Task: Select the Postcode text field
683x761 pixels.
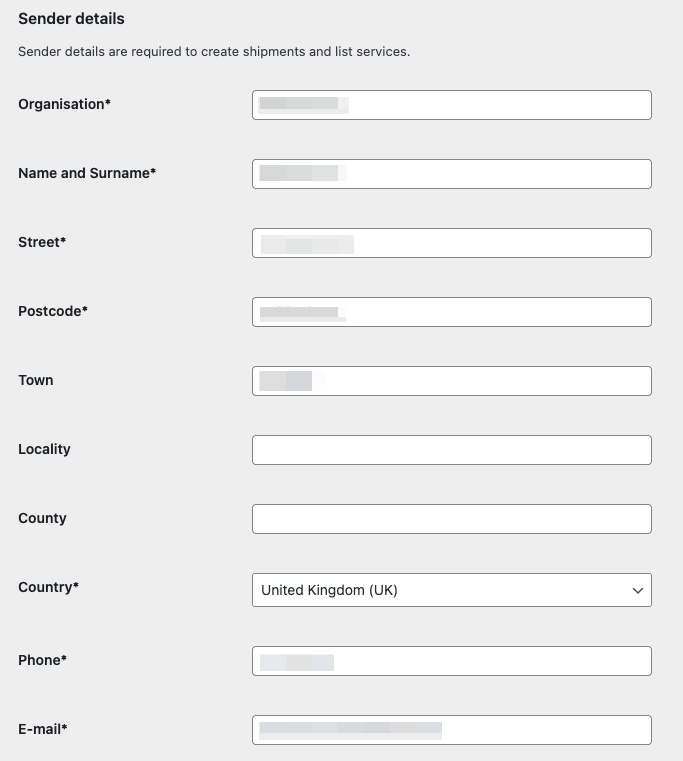Action: pyautogui.click(x=451, y=312)
